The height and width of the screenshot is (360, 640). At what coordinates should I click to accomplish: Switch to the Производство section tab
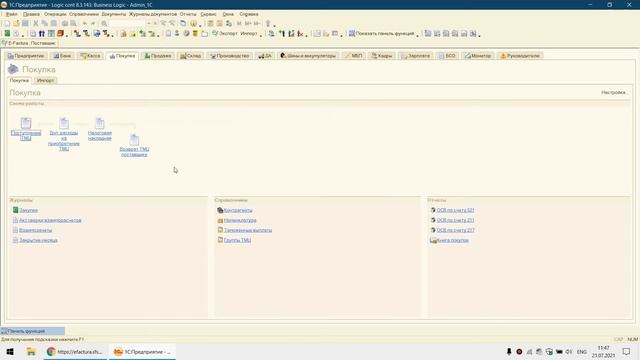pyautogui.click(x=230, y=56)
